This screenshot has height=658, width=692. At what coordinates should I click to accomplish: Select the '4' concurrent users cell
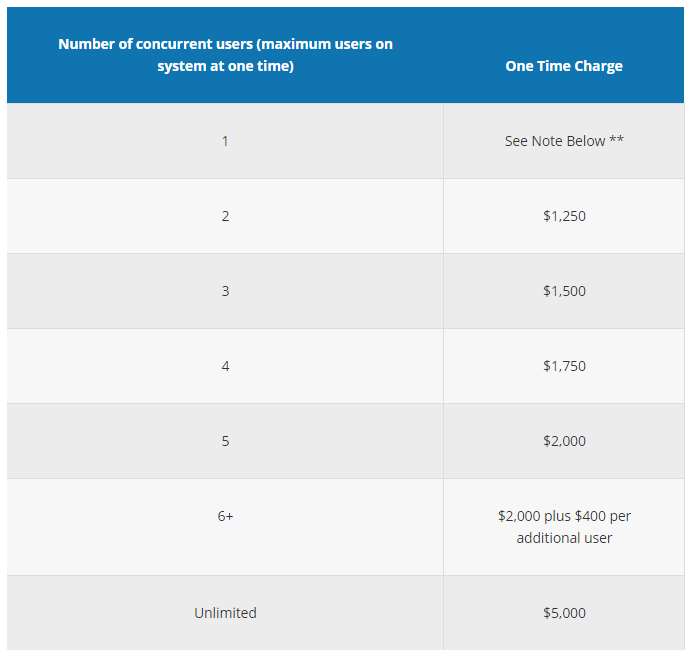(x=225, y=366)
